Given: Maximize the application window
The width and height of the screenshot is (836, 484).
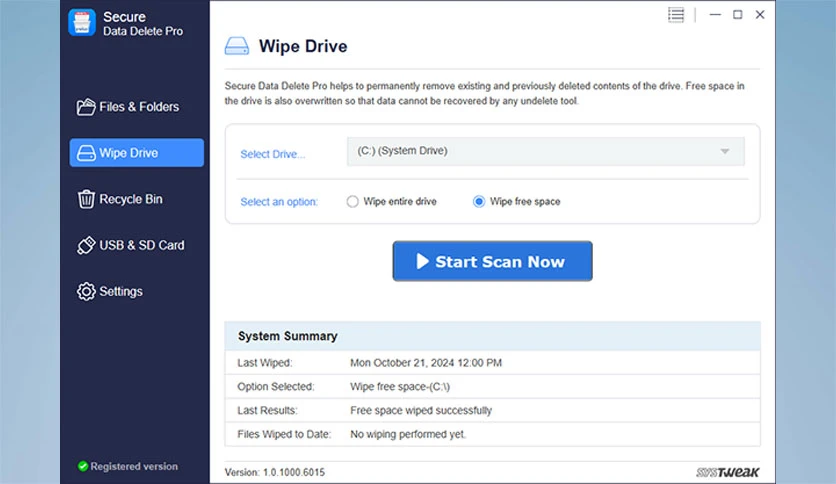Looking at the screenshot, I should [x=737, y=15].
